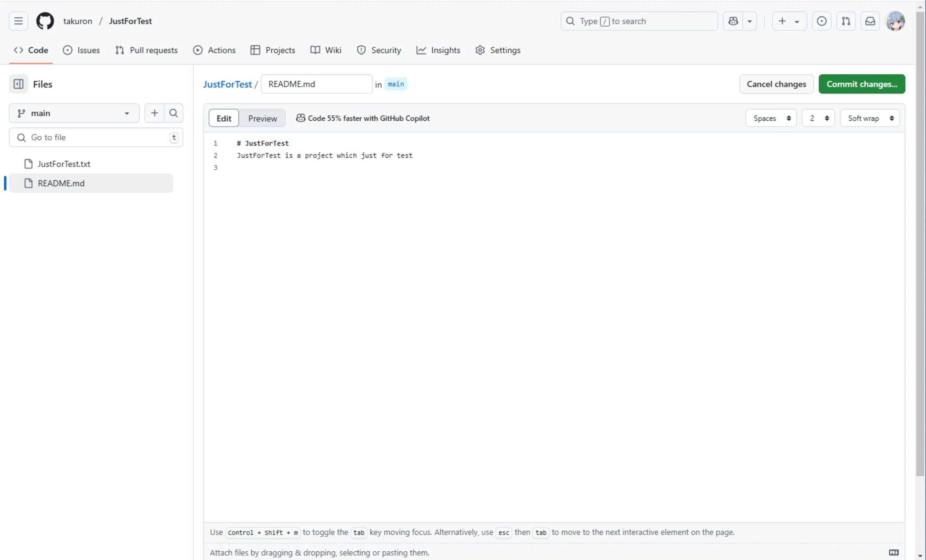Focus the Go to file input

tap(96, 137)
